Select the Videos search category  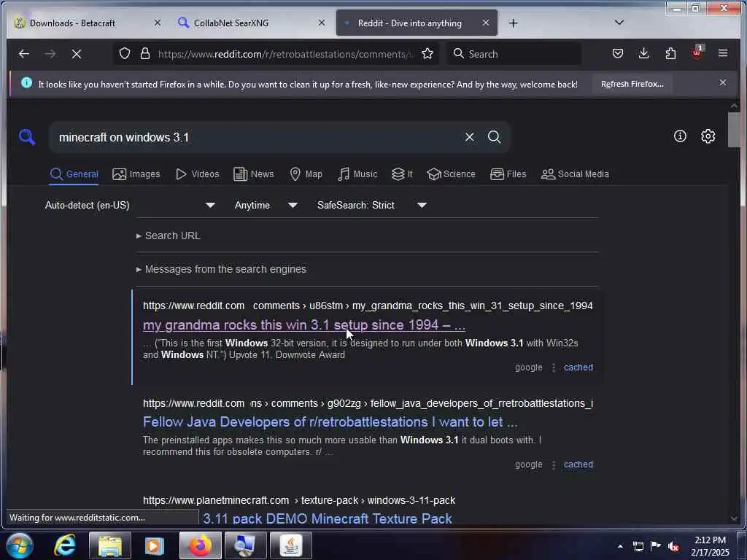(197, 174)
